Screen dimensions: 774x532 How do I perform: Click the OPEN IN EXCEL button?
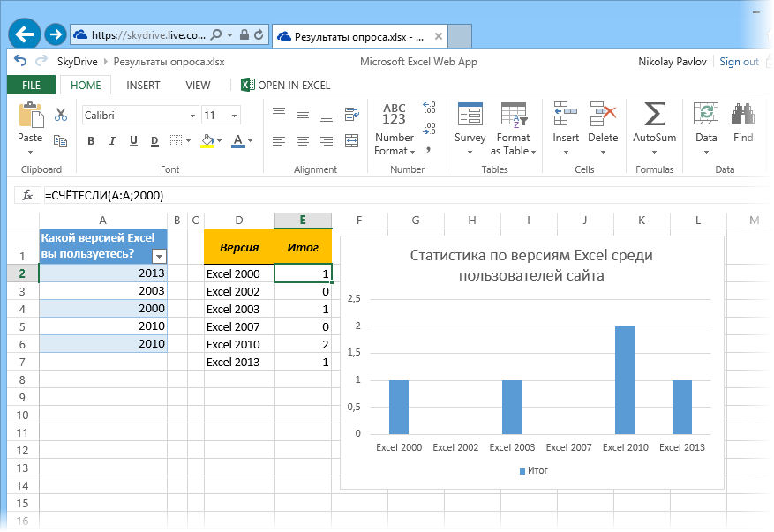286,86
